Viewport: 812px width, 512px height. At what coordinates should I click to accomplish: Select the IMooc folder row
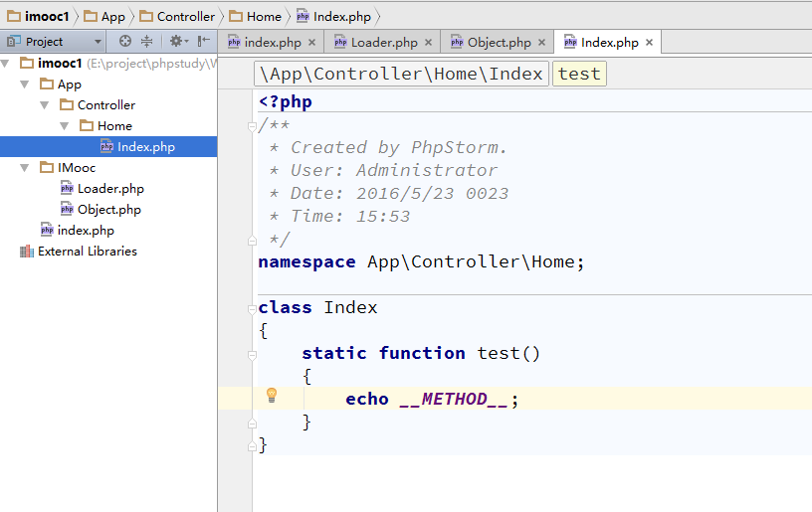pos(108,168)
